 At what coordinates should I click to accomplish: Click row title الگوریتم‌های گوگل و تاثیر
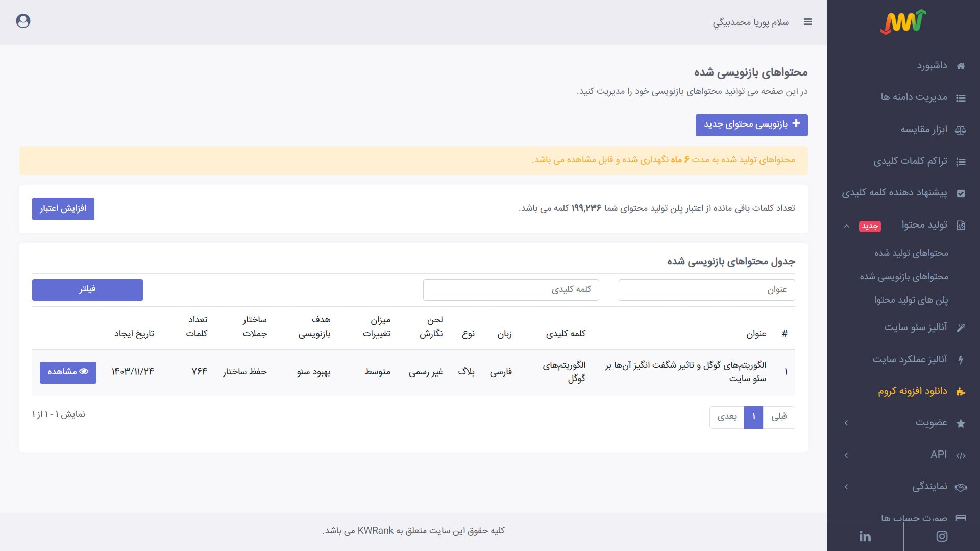click(x=686, y=372)
